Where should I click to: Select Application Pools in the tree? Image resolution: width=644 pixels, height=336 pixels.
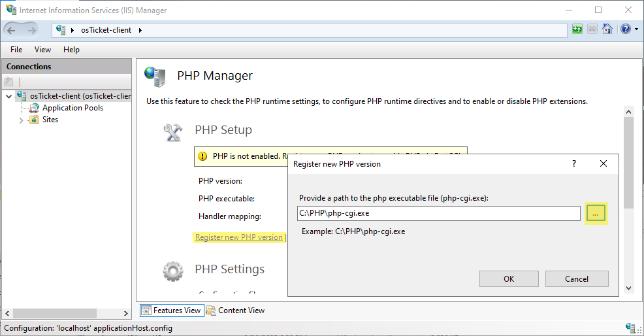pos(72,108)
